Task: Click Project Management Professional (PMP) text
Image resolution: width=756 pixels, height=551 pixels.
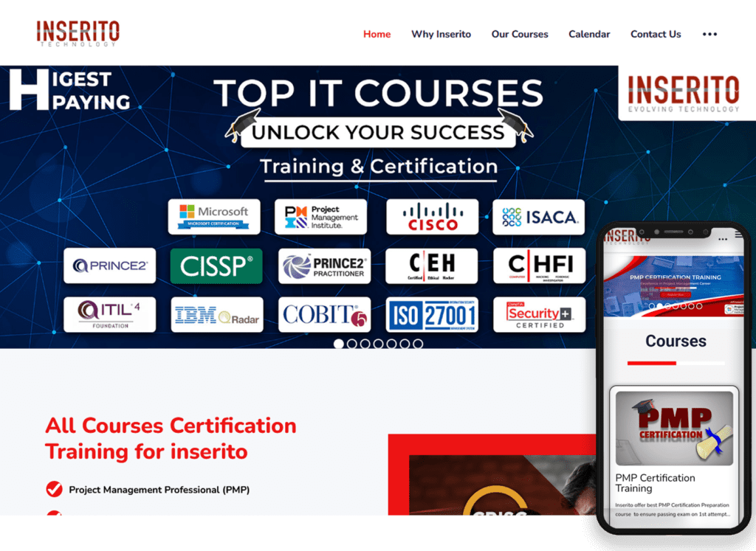Action: 159,490
